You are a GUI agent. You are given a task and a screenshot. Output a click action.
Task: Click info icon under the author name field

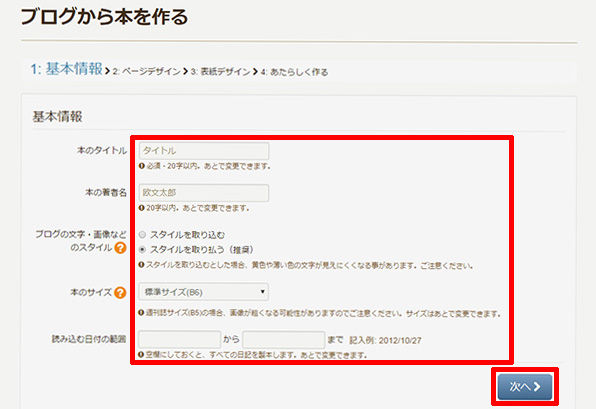click(142, 208)
